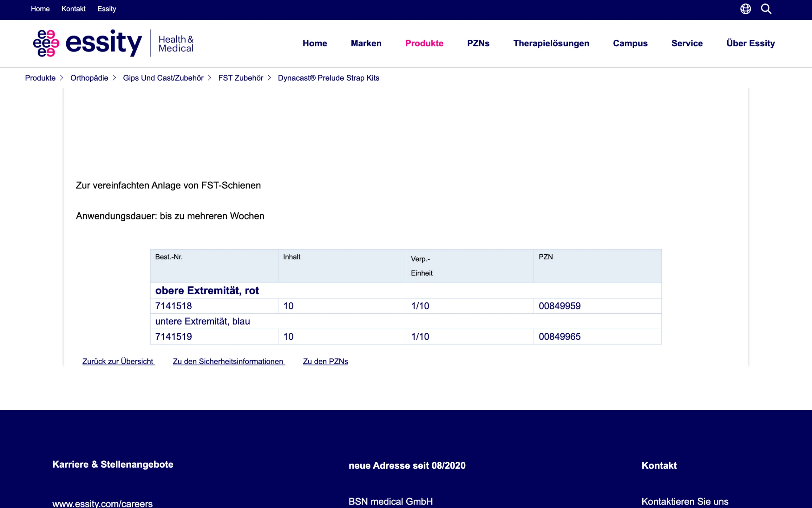The width and height of the screenshot is (812, 508).
Task: Select PZN 00849965 cell
Action: coord(598,337)
